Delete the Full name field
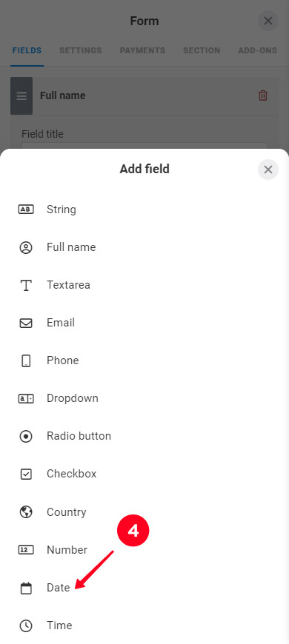 point(262,95)
